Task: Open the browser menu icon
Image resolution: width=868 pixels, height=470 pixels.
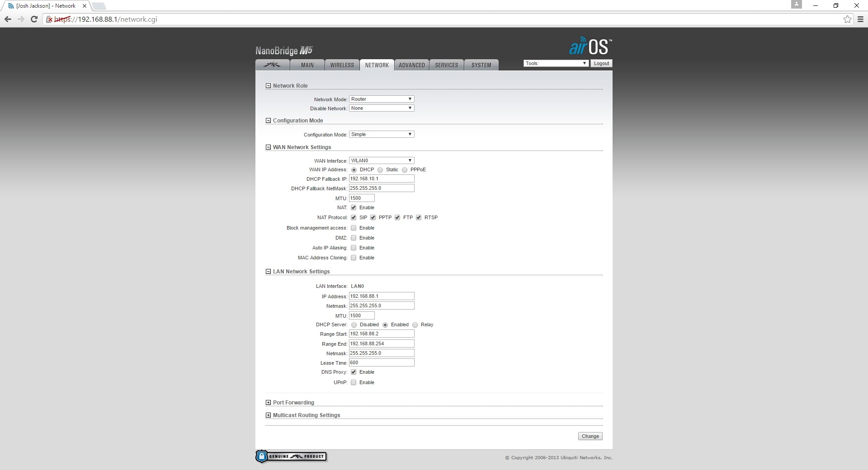Action: click(x=860, y=19)
